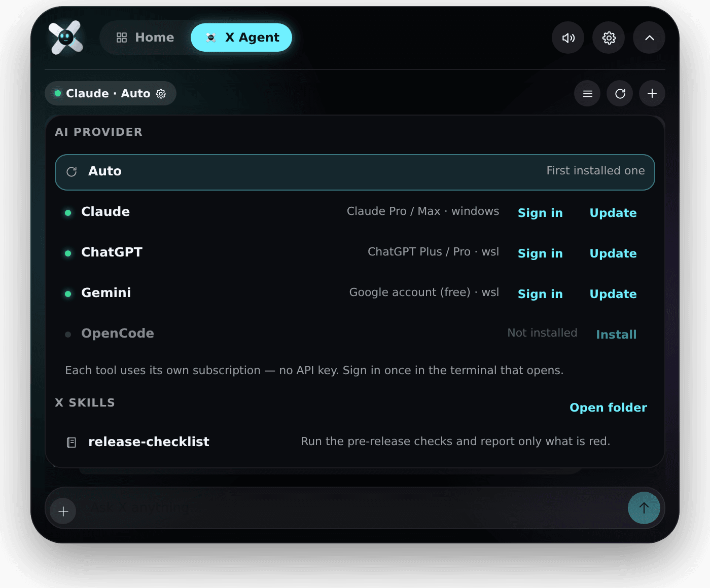
Task: Click the release-checklist document icon
Action: tap(72, 443)
